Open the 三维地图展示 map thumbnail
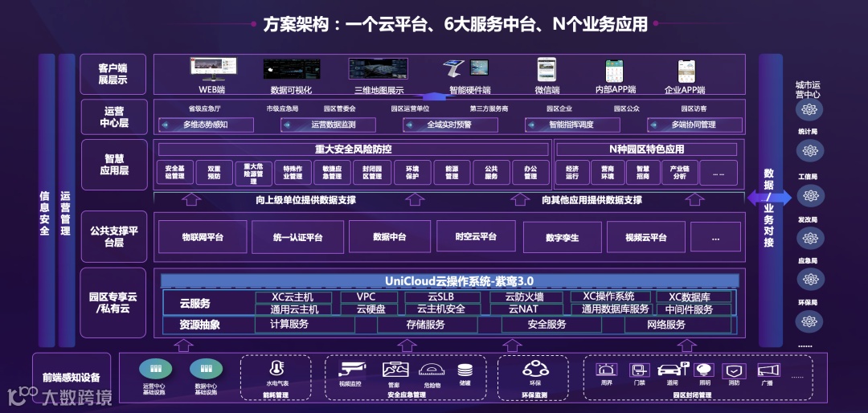This screenshot has height=413, width=868. pos(378,68)
